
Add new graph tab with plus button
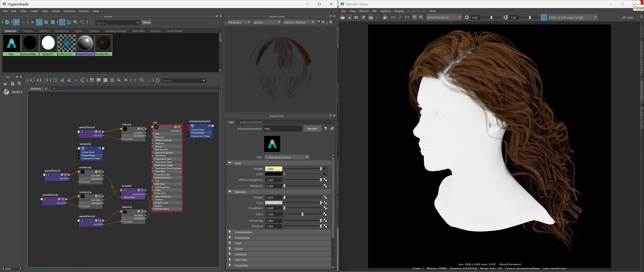click(x=54, y=89)
